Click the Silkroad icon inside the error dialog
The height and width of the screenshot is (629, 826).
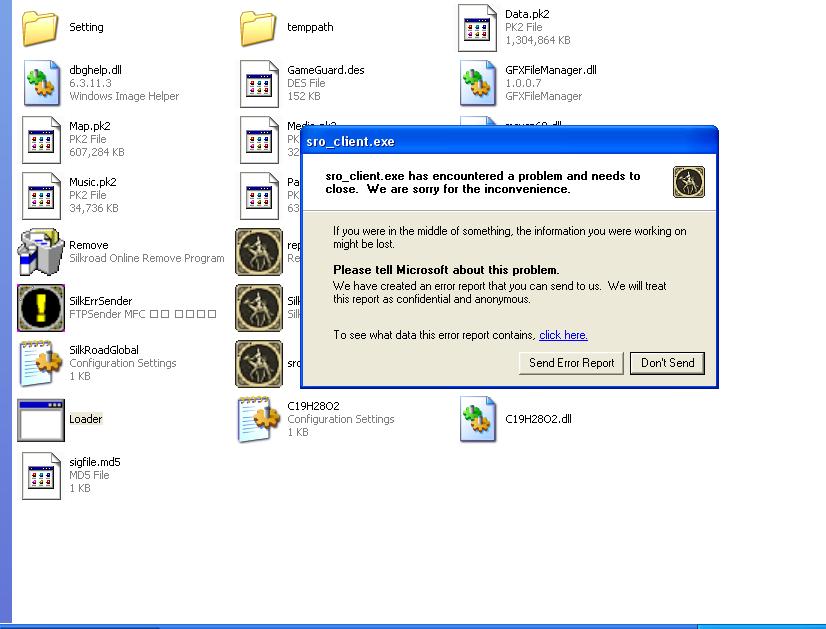click(689, 182)
